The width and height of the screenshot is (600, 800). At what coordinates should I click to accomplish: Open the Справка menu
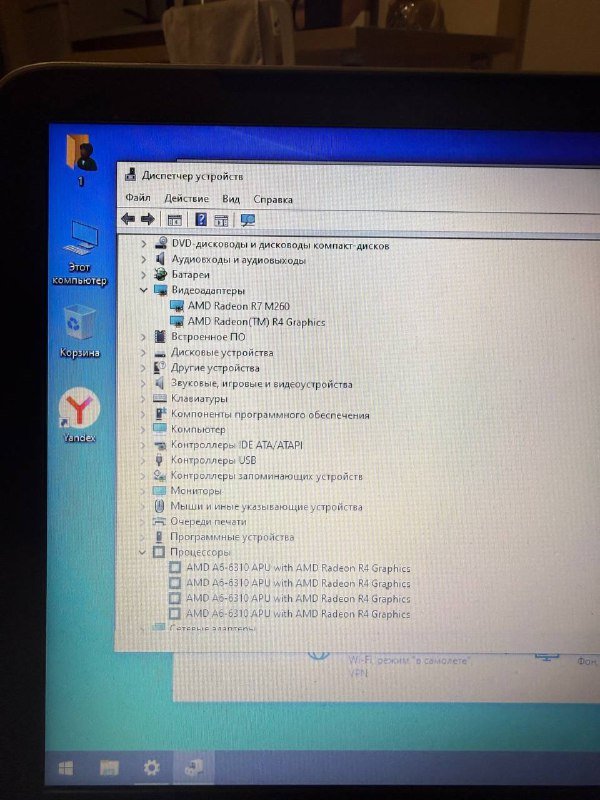point(273,199)
